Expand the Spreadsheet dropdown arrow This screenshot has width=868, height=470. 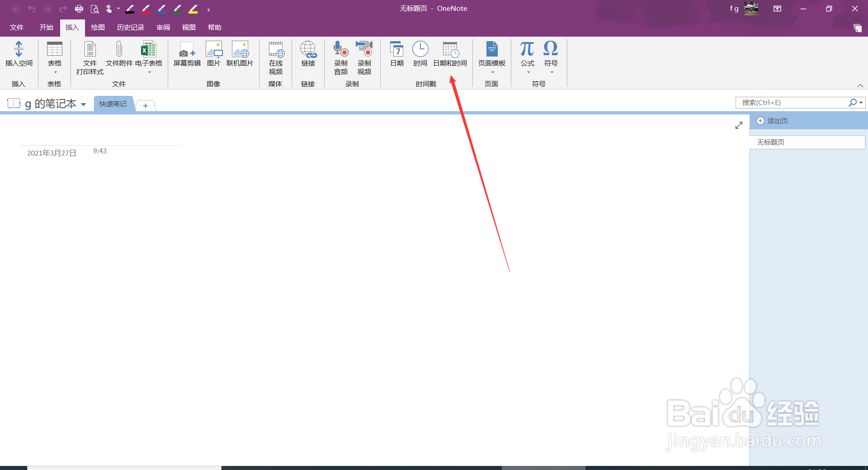tap(149, 72)
